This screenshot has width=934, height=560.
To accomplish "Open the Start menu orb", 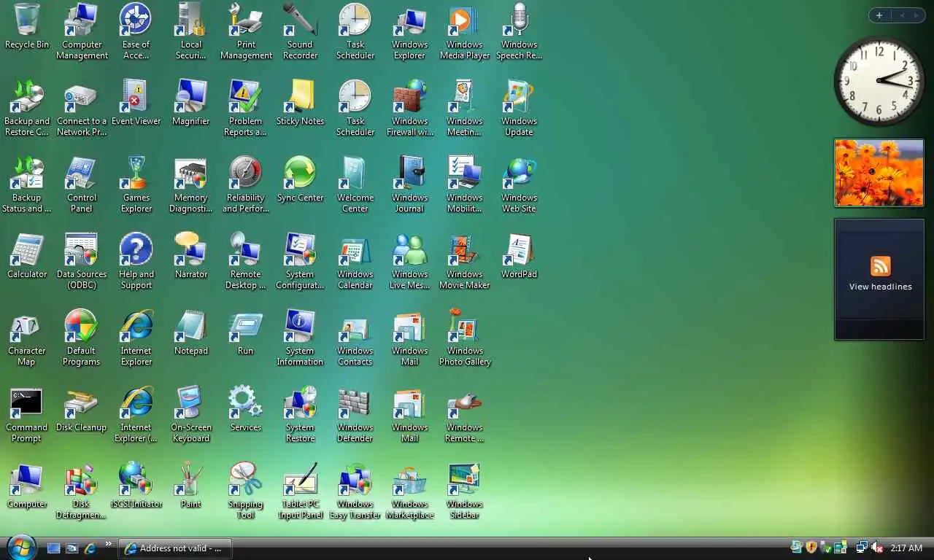I will [x=20, y=547].
